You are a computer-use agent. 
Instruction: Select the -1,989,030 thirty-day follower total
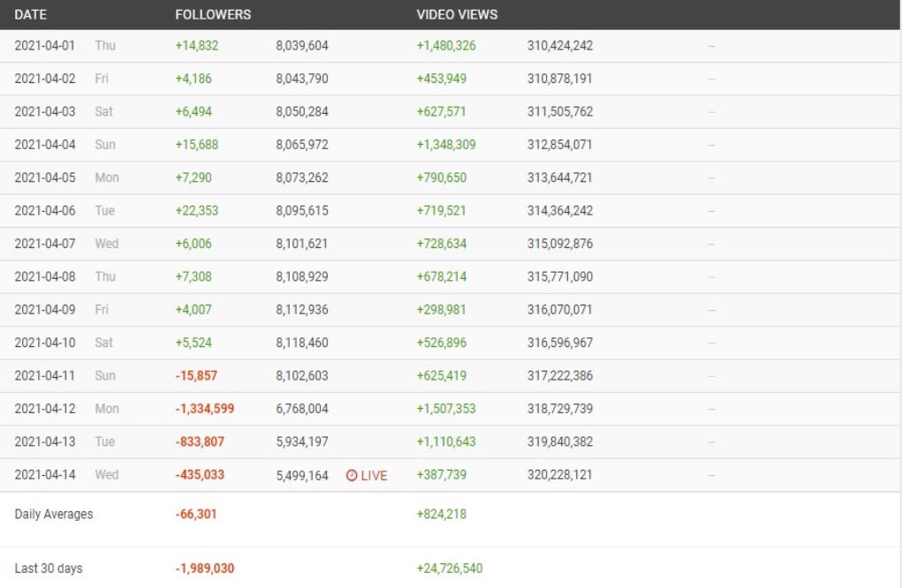(205, 569)
